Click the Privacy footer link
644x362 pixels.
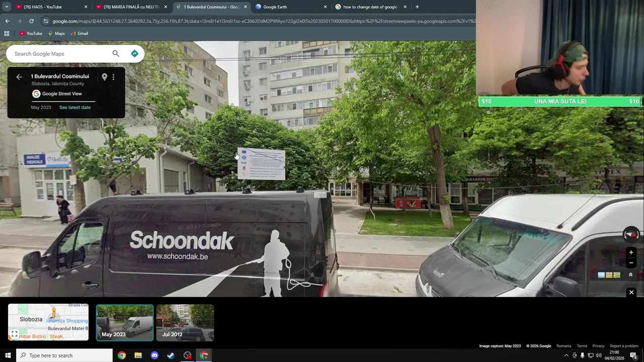pyautogui.click(x=598, y=346)
